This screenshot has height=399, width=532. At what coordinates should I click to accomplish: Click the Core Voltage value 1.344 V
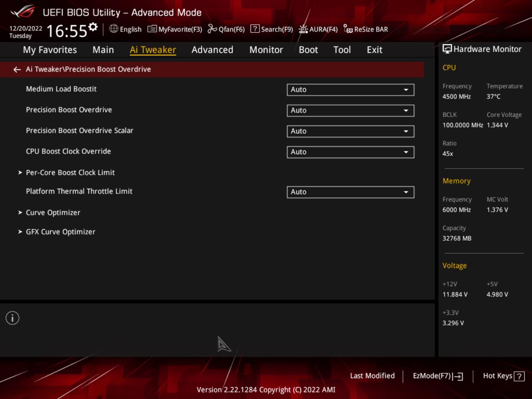pyautogui.click(x=497, y=125)
